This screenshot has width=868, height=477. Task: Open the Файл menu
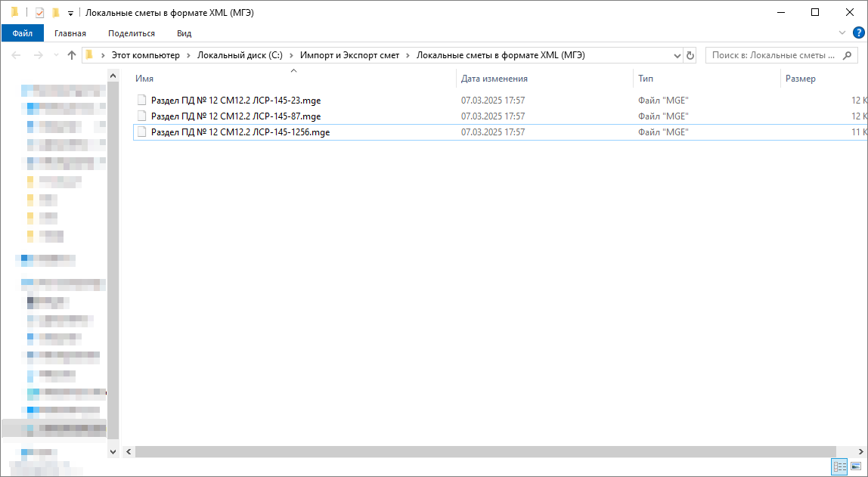tap(23, 33)
